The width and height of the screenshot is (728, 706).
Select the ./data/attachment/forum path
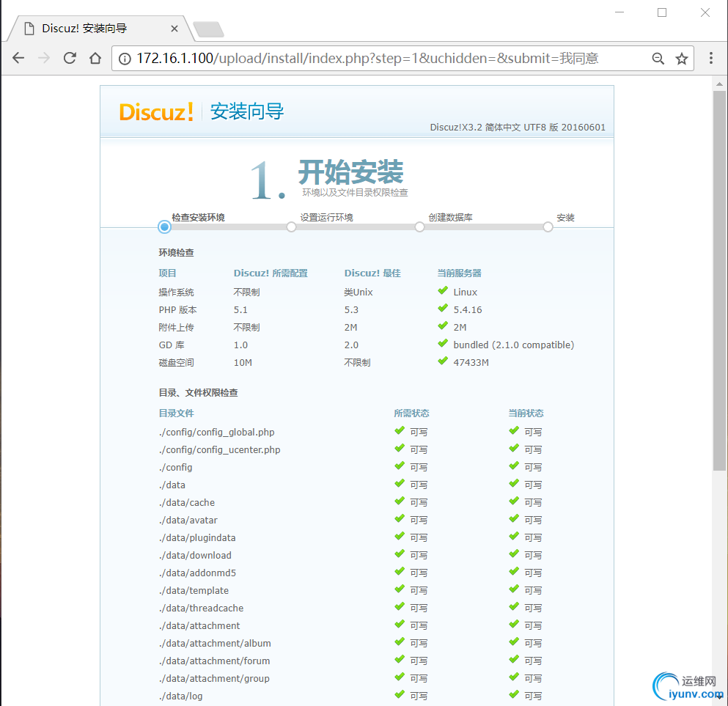pyautogui.click(x=214, y=661)
